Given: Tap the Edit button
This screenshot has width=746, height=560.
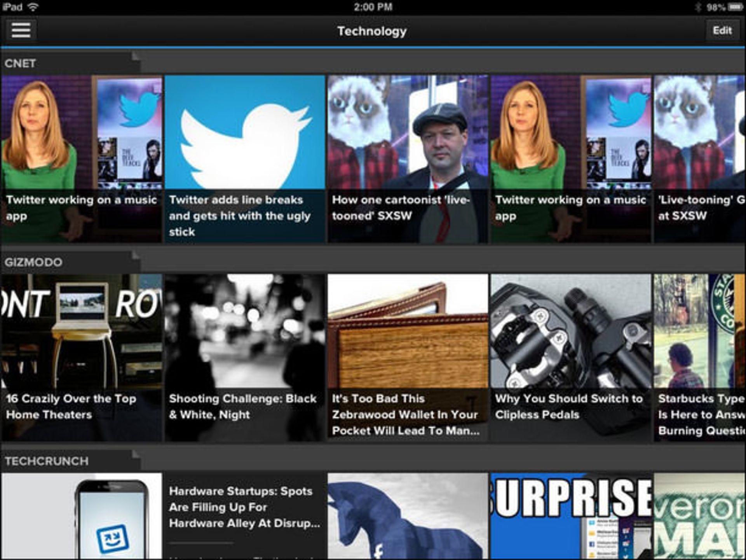Looking at the screenshot, I should (x=722, y=30).
